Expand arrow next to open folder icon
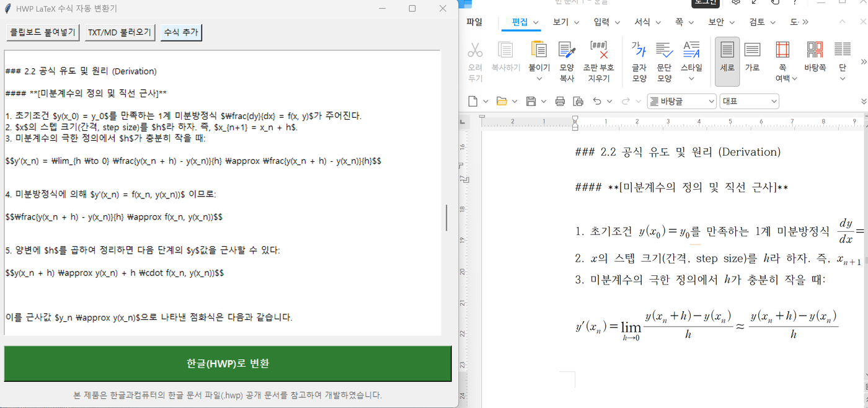868x408 pixels. pyautogui.click(x=515, y=101)
